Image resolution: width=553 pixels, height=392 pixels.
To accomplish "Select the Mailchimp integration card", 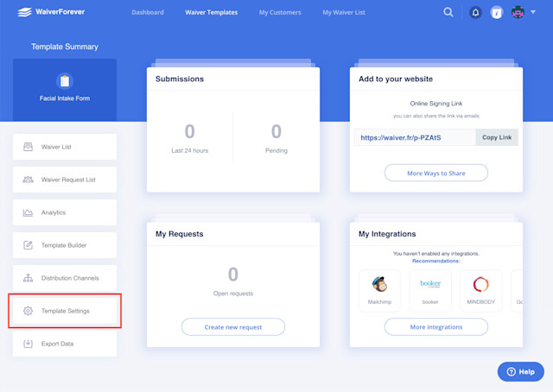I will point(379,291).
